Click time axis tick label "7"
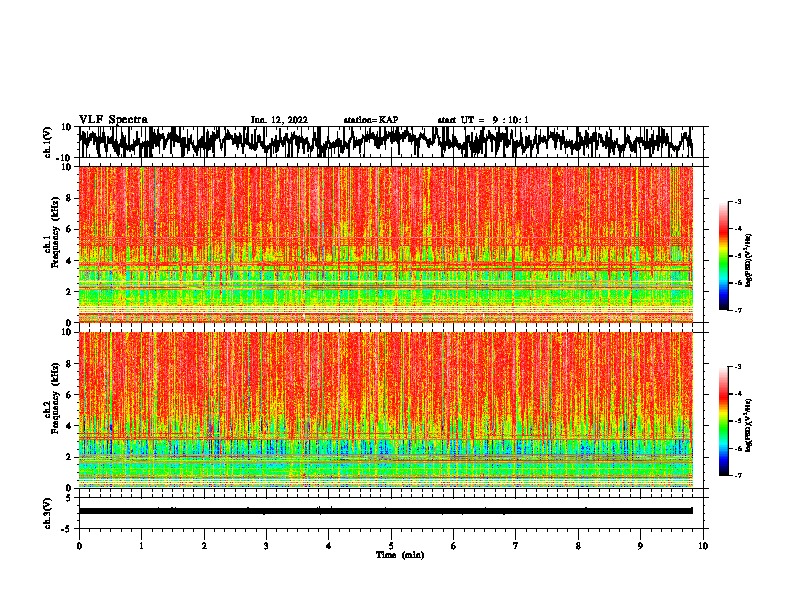Viewport: 792px width, 612px height. coord(516,546)
